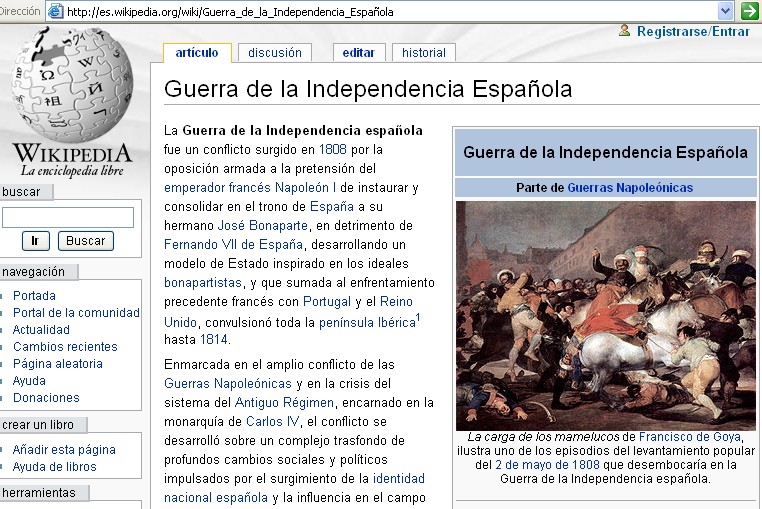
Task: Open the Actualidad link
Action: point(41,330)
